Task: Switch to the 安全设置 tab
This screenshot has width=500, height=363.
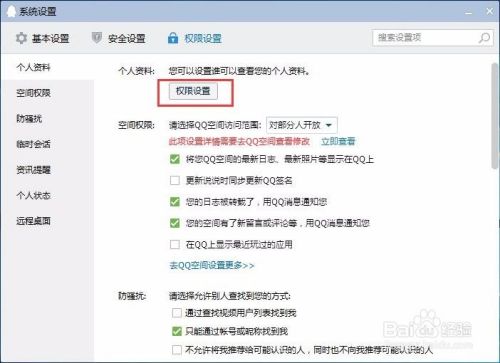Action: pyautogui.click(x=119, y=38)
